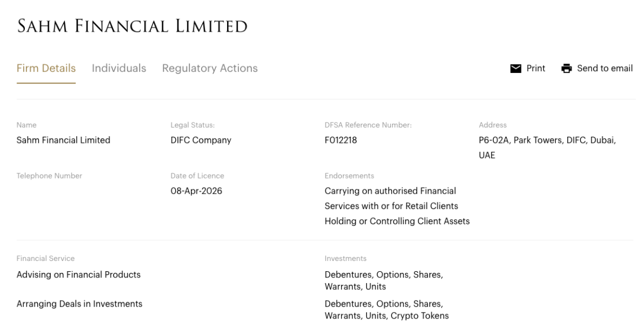Click the envelope icon beside Print
The height and width of the screenshot is (322, 644).
(516, 68)
